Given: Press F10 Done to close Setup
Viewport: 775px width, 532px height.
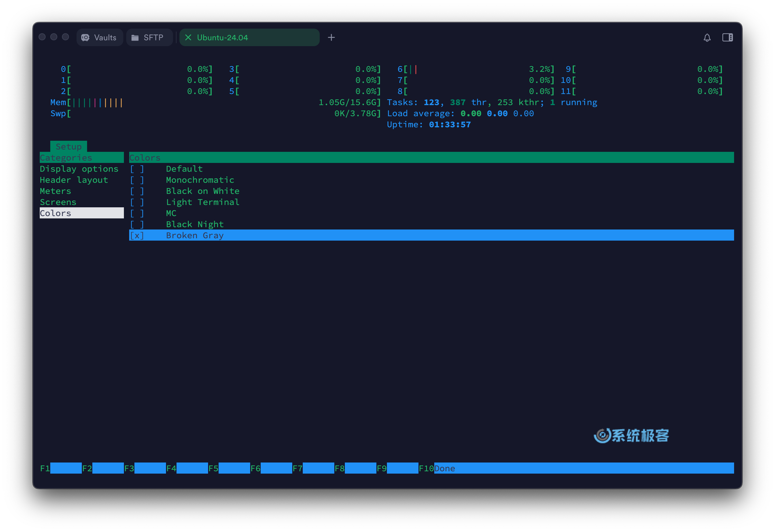Looking at the screenshot, I should pos(444,468).
